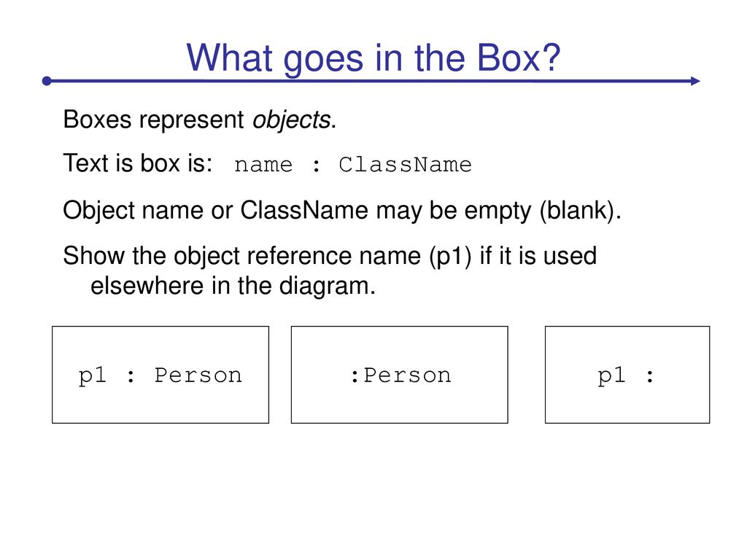Select the ':Person' box
The width and height of the screenshot is (747, 560).
pos(400,375)
